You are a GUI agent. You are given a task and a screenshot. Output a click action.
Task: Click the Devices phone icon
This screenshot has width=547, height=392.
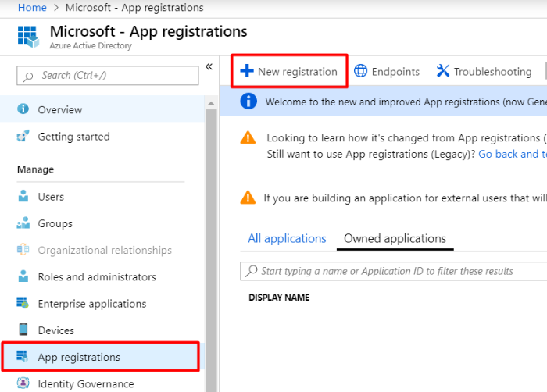[x=23, y=330]
